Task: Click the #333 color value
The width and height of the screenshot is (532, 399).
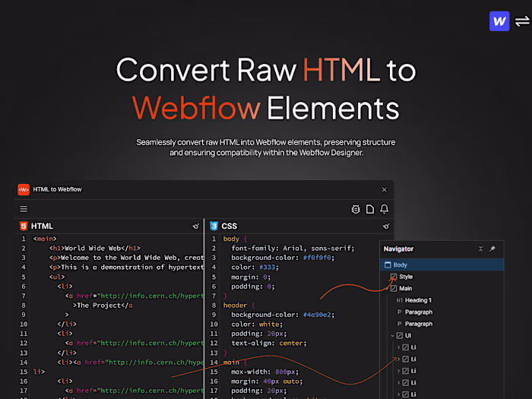Action: 267,268
